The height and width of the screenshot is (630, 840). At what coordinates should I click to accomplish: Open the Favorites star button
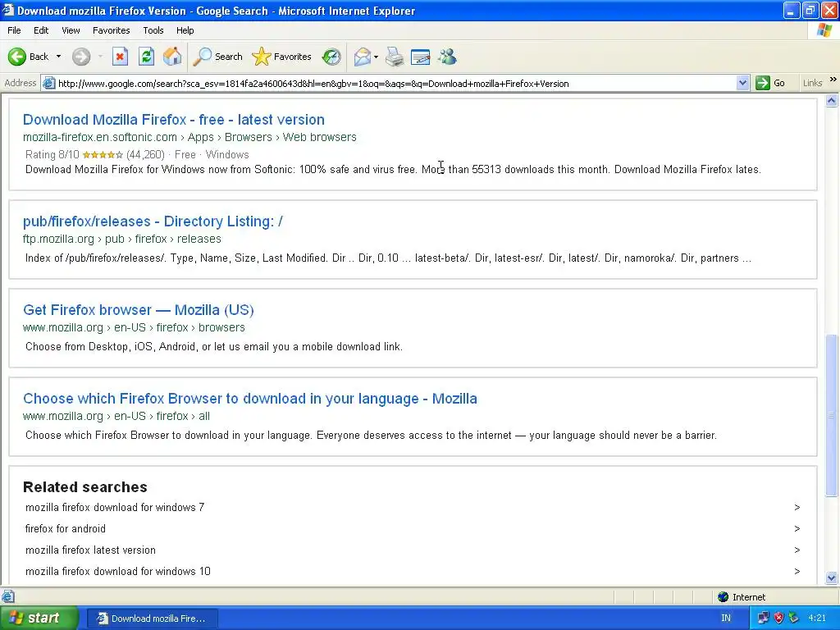pyautogui.click(x=281, y=57)
